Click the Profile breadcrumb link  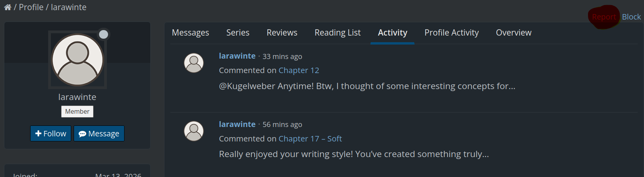(x=31, y=7)
